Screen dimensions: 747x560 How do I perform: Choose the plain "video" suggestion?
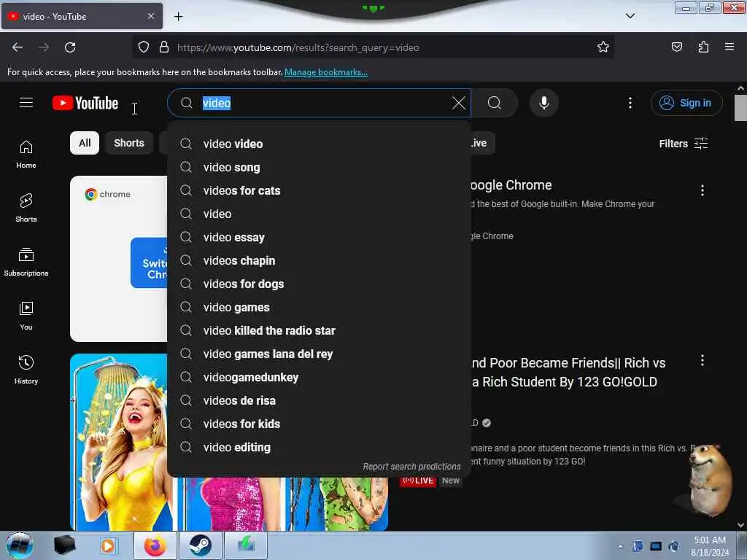point(319,214)
